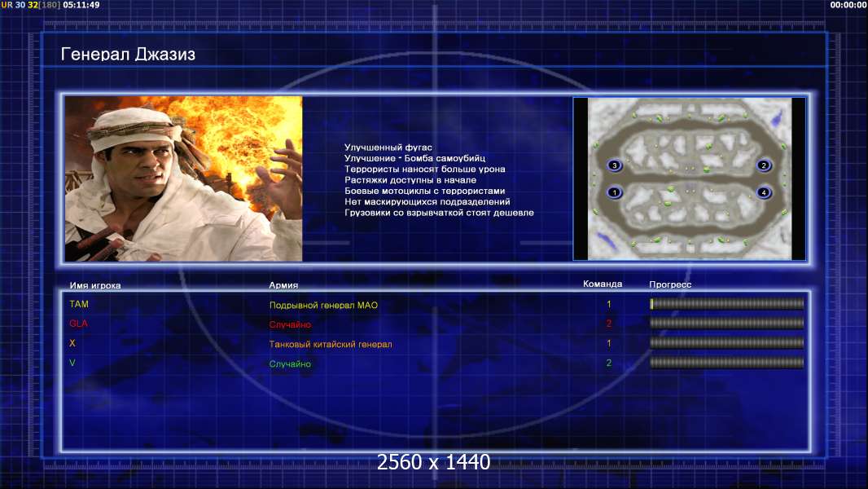Click perk 'Террористы наносят больше урона'

(424, 169)
